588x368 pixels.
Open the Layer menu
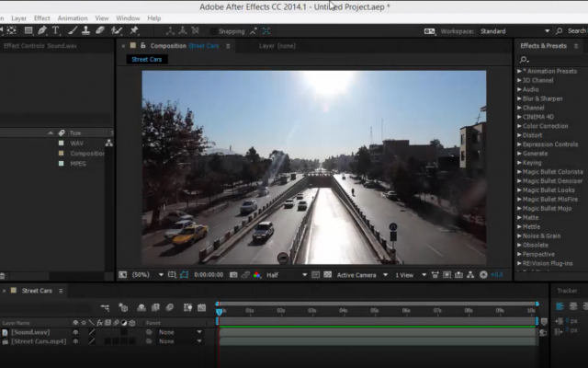point(18,18)
